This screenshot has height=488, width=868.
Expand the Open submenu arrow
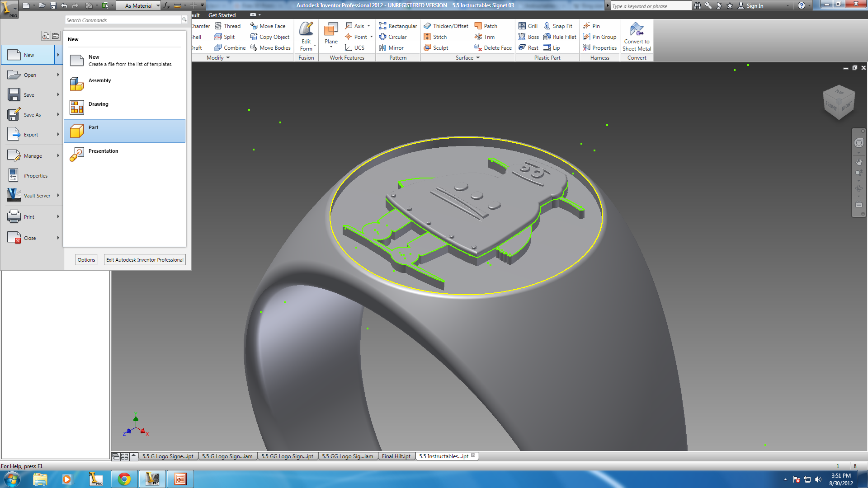click(x=58, y=75)
